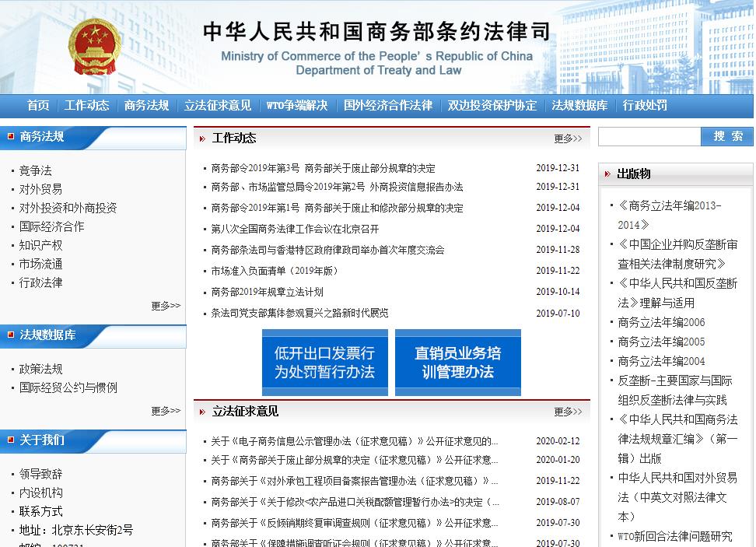Open the 低开出口发票行为处罚暂行办法 banner
This screenshot has height=547, width=756.
(324, 363)
